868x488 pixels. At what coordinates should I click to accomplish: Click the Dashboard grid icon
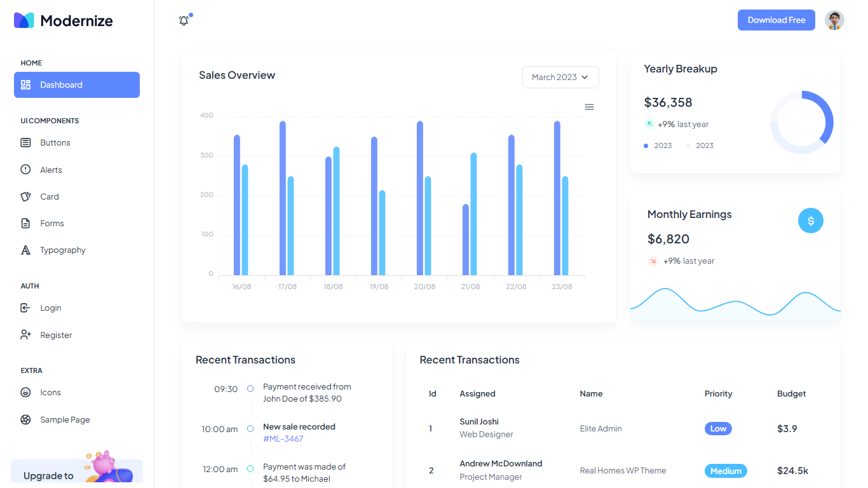[x=25, y=85]
